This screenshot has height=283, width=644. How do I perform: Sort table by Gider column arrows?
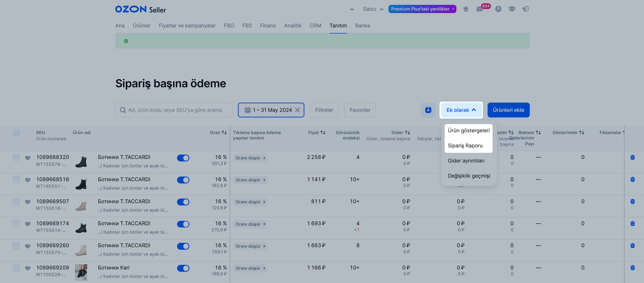[x=407, y=133]
